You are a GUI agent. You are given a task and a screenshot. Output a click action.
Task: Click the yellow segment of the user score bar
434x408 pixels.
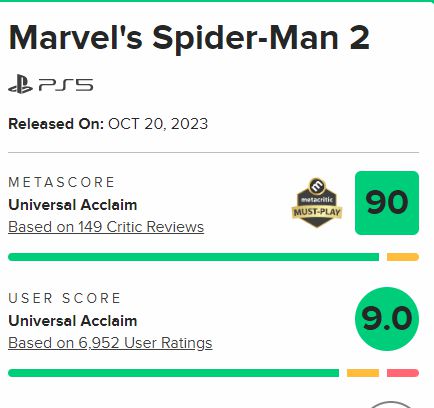(363, 373)
